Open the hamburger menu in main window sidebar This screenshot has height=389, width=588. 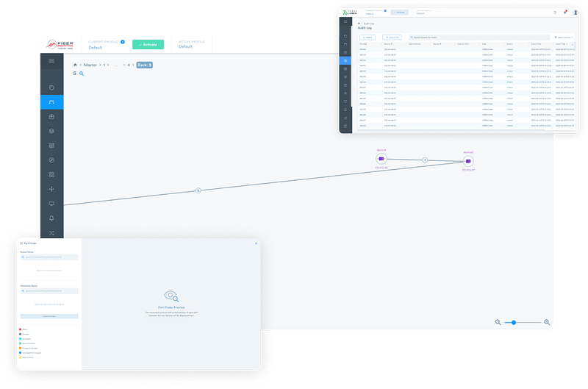(x=51, y=61)
